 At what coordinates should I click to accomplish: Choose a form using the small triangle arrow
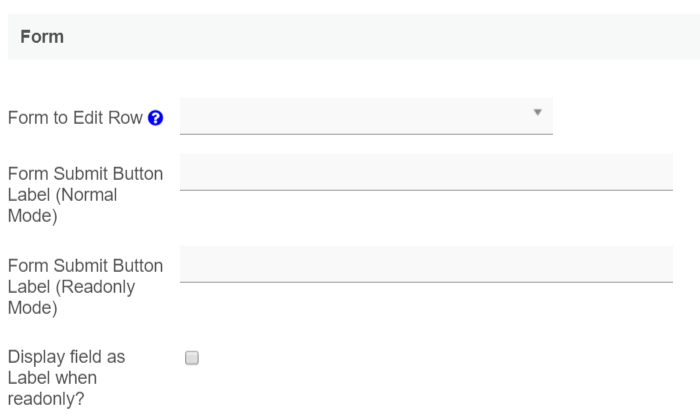tap(537, 113)
